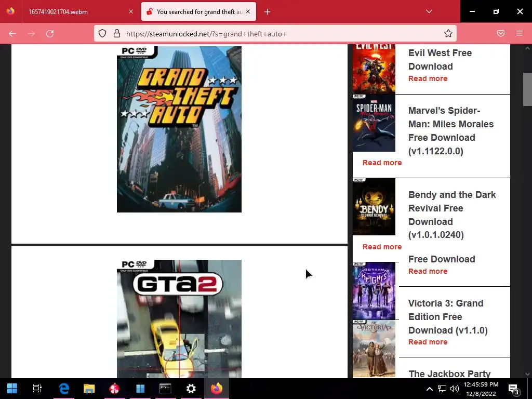Open the GTA 2 cover image
Viewport: 532px width, 399px height.
[x=179, y=319]
